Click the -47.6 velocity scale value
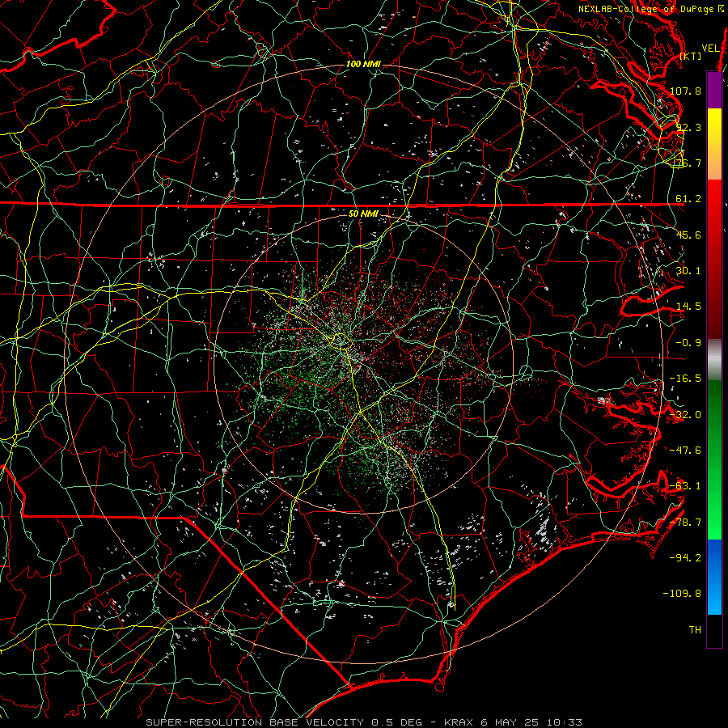This screenshot has width=728, height=728. click(x=685, y=451)
